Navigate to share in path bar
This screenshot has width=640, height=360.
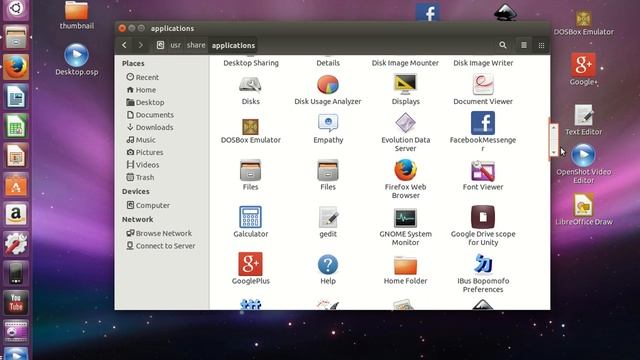196,45
